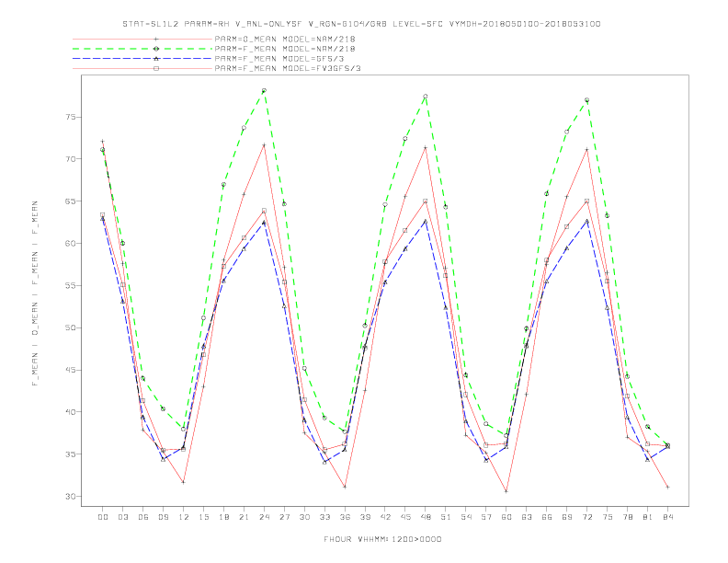Click blue GFS triangle peak marker at hour 72
Screen dimensions: 728x563
586,221
